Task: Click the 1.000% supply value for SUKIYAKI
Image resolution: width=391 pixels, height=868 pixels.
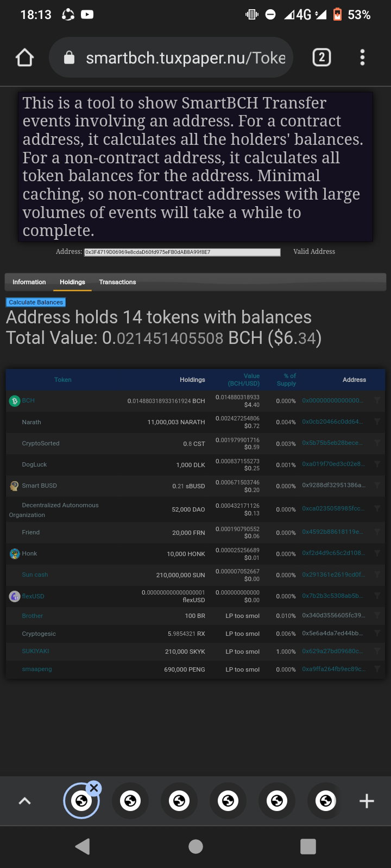Action: point(286,652)
